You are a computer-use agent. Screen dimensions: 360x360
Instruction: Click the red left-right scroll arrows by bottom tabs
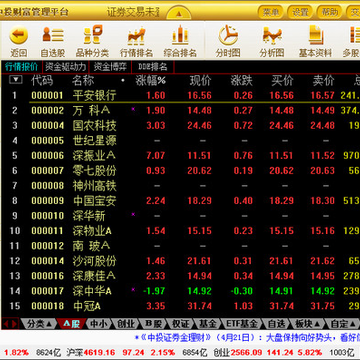tap(10, 323)
